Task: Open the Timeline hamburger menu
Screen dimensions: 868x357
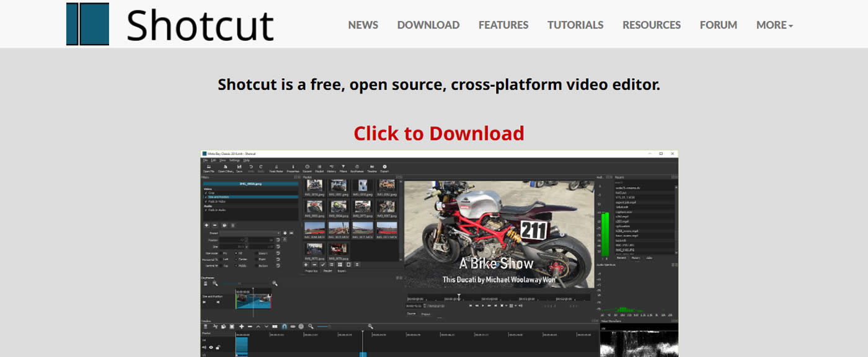Action: [x=205, y=327]
